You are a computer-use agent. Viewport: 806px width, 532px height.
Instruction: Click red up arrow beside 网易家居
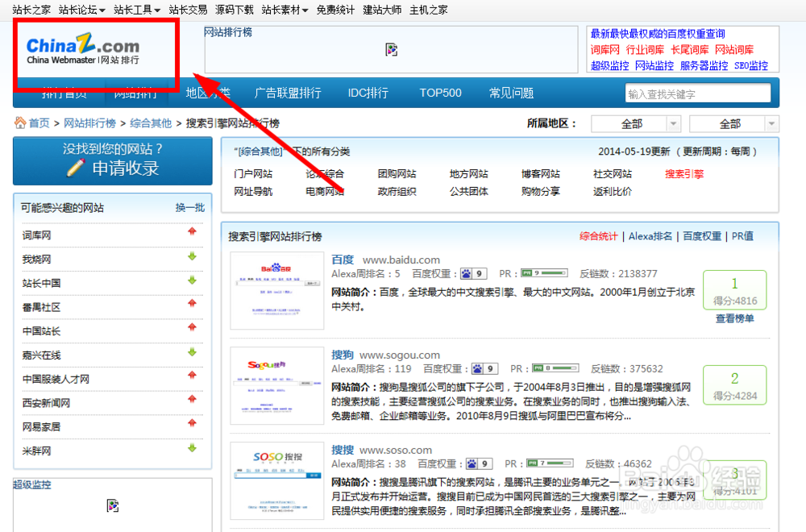193,423
